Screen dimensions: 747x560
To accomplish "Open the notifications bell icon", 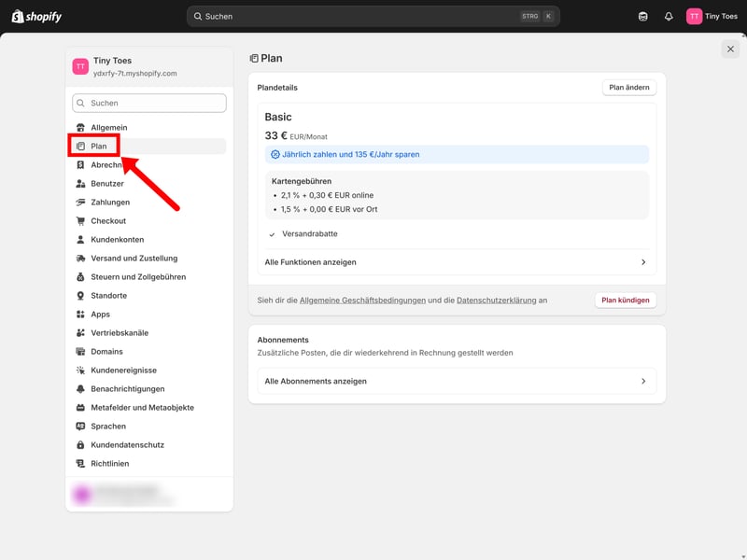I will [669, 16].
